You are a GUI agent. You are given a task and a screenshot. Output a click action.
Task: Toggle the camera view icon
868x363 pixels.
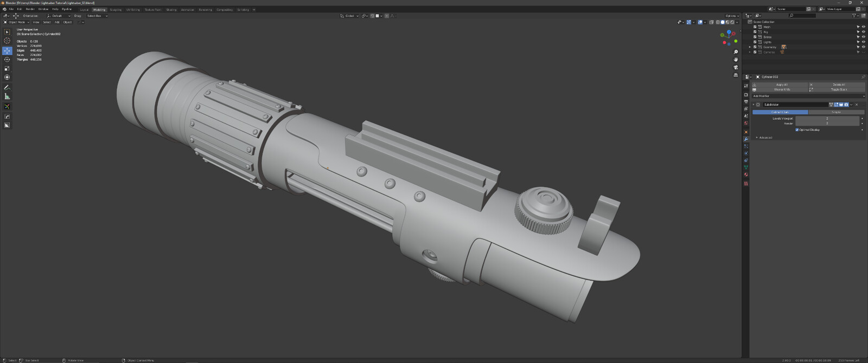tap(736, 67)
